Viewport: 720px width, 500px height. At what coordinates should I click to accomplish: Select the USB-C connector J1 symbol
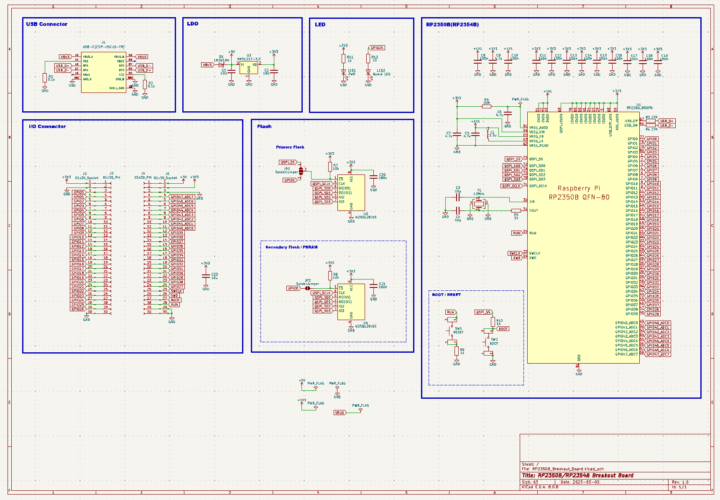click(x=104, y=72)
